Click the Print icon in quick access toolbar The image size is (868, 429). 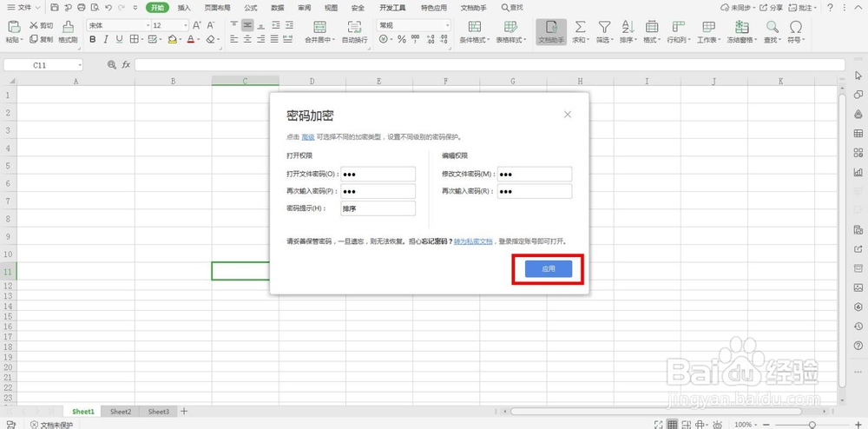(x=82, y=8)
